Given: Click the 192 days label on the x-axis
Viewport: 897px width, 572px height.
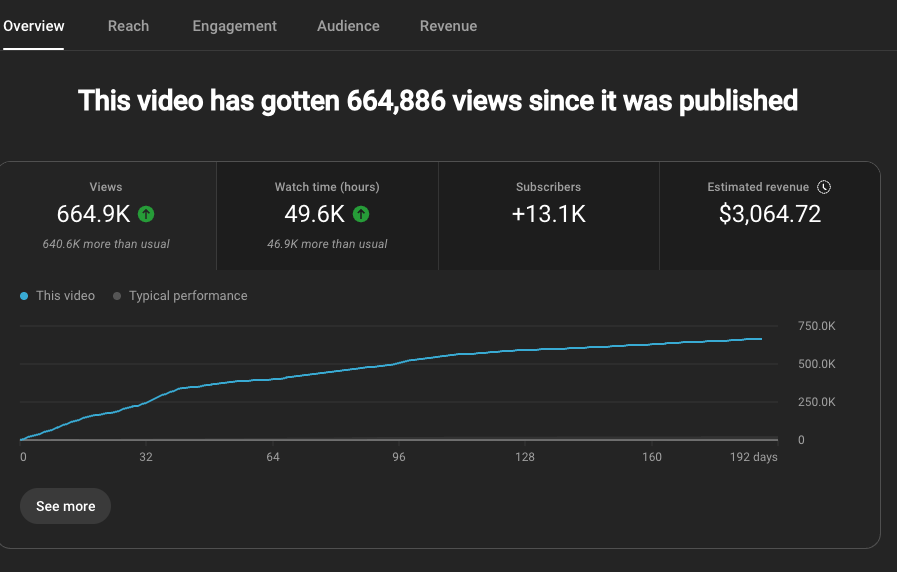Looking at the screenshot, I should pos(755,457).
